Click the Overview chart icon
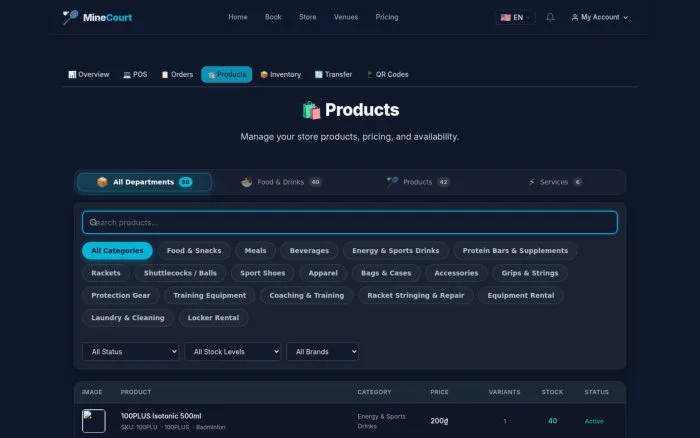 click(72, 75)
